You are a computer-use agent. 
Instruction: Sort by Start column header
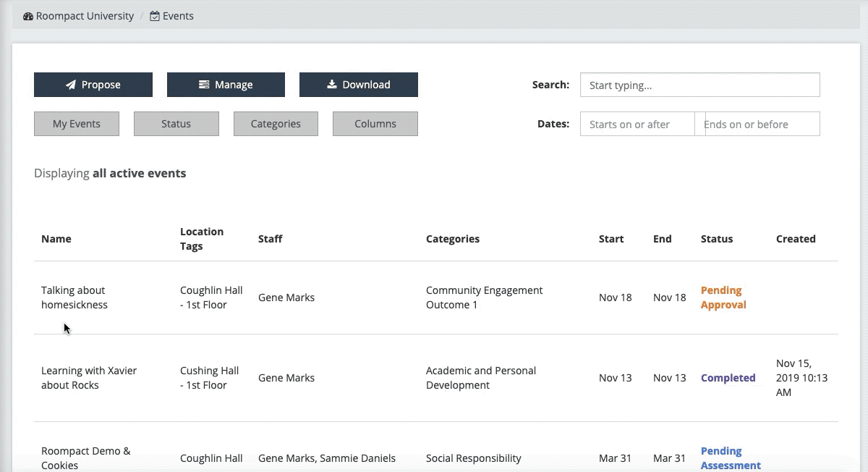coord(610,239)
